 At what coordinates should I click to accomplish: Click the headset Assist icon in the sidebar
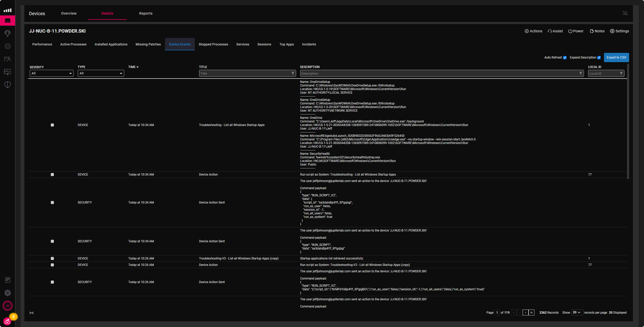[8, 33]
